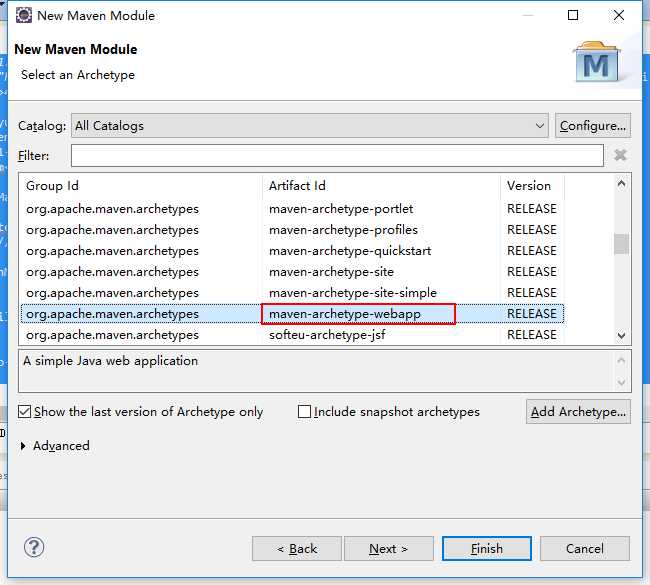
Task: Click the Next button
Action: pyautogui.click(x=388, y=549)
